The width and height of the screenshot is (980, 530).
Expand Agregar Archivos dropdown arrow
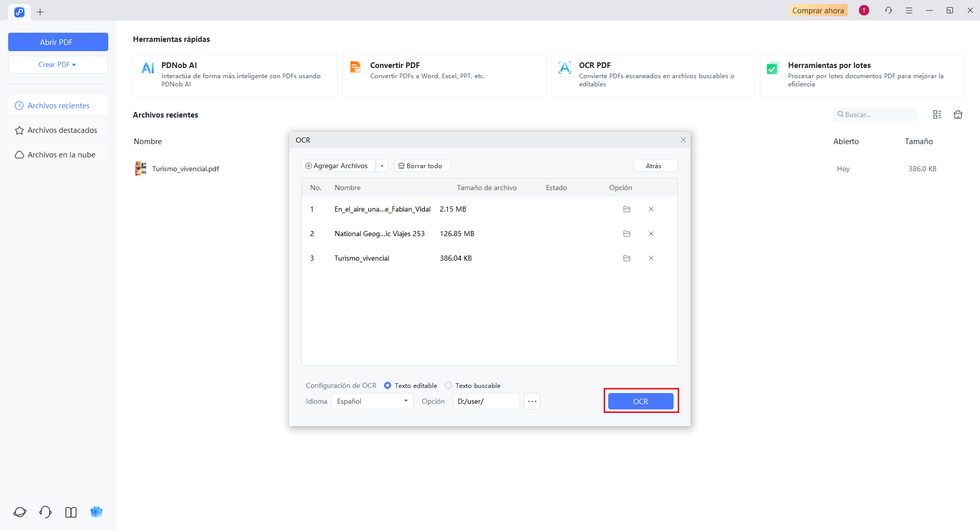pyautogui.click(x=382, y=166)
